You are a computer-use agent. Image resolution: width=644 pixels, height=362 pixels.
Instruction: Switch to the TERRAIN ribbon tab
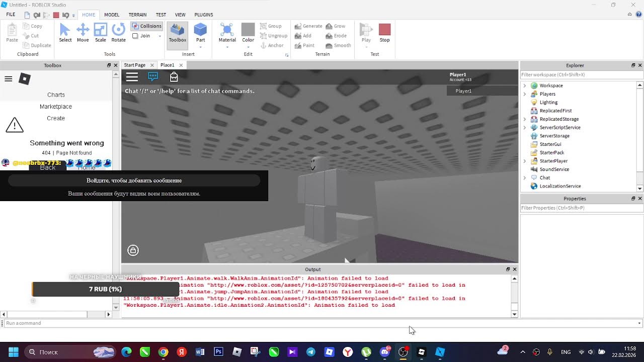pyautogui.click(x=137, y=15)
